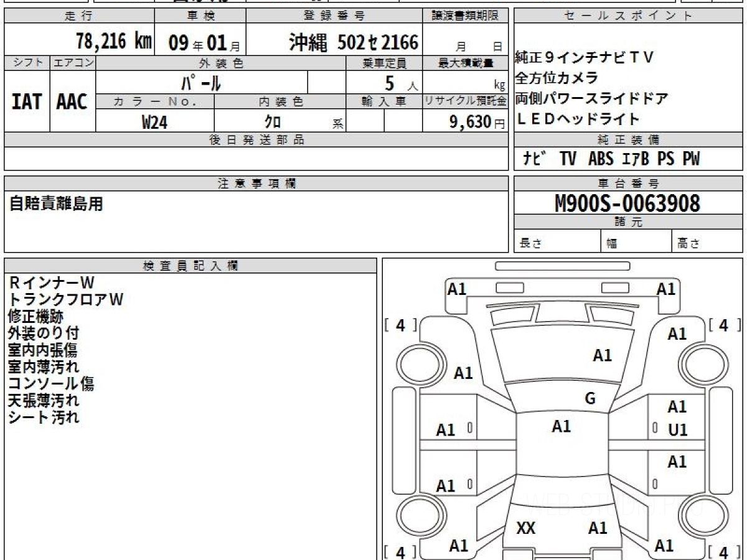Select the 全方位カメラ sales point line
Screen dimensions: 747x560
[x=557, y=78]
